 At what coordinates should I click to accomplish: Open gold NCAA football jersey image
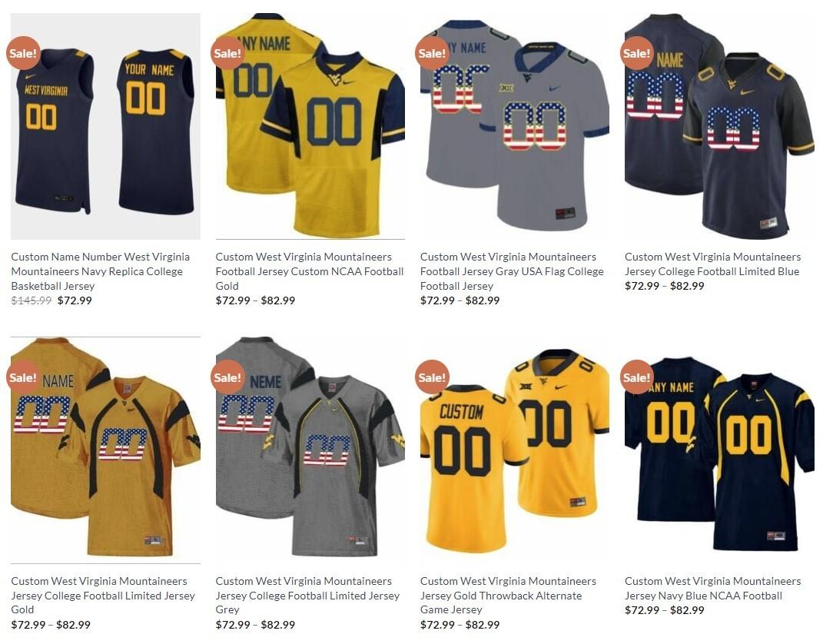click(310, 127)
